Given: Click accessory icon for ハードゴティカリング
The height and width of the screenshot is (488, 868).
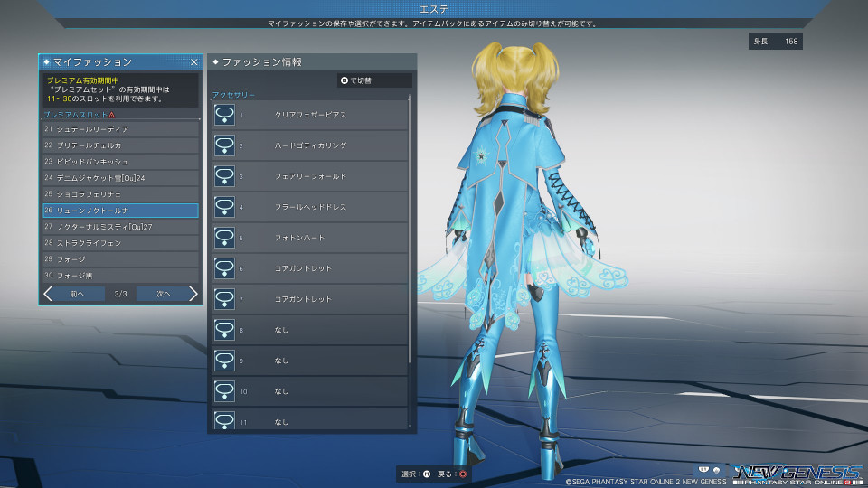Looking at the screenshot, I should [x=224, y=145].
